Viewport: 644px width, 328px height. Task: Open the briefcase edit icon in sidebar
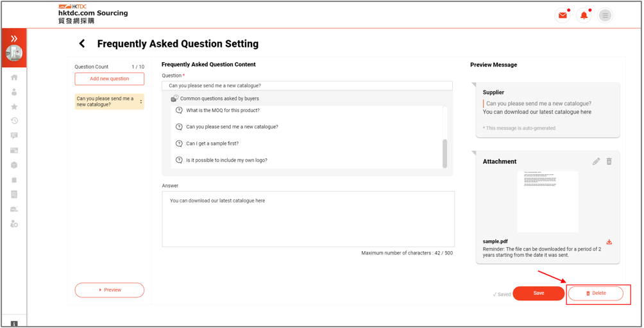pos(14,209)
